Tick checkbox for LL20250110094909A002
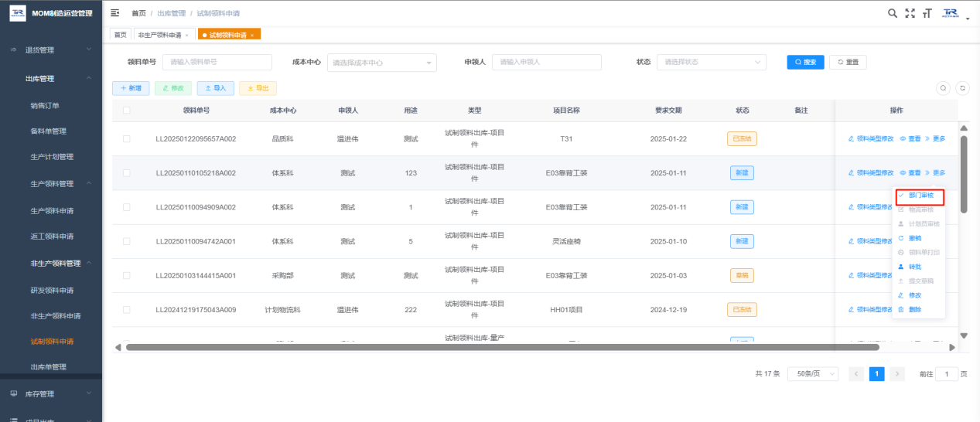980x422 pixels. click(126, 207)
